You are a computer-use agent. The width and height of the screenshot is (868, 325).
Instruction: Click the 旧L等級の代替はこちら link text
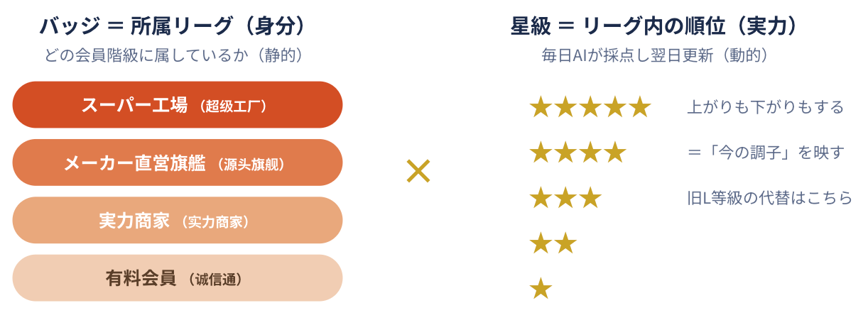[769, 198]
